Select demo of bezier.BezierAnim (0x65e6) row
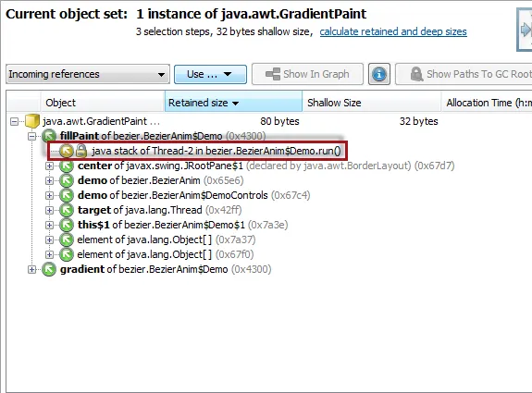The height and width of the screenshot is (393, 532). [x=160, y=180]
